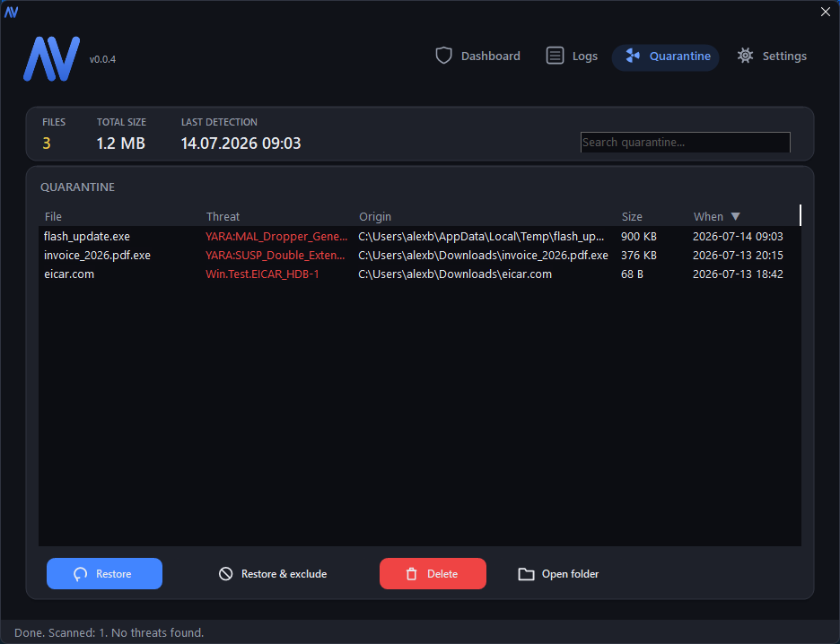Click the last detection 14.07.2026 09:03 value
Screen dimensions: 840x644
[x=241, y=144]
